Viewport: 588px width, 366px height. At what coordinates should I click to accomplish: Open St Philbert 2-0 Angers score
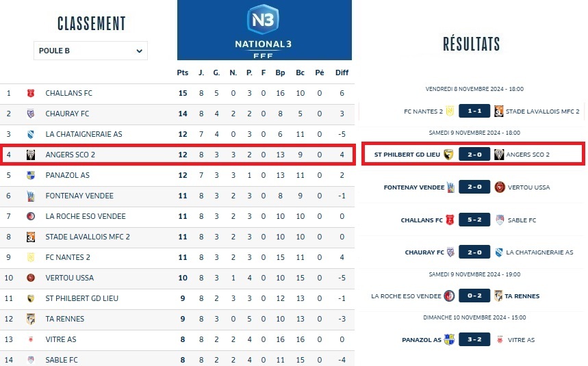pyautogui.click(x=474, y=155)
